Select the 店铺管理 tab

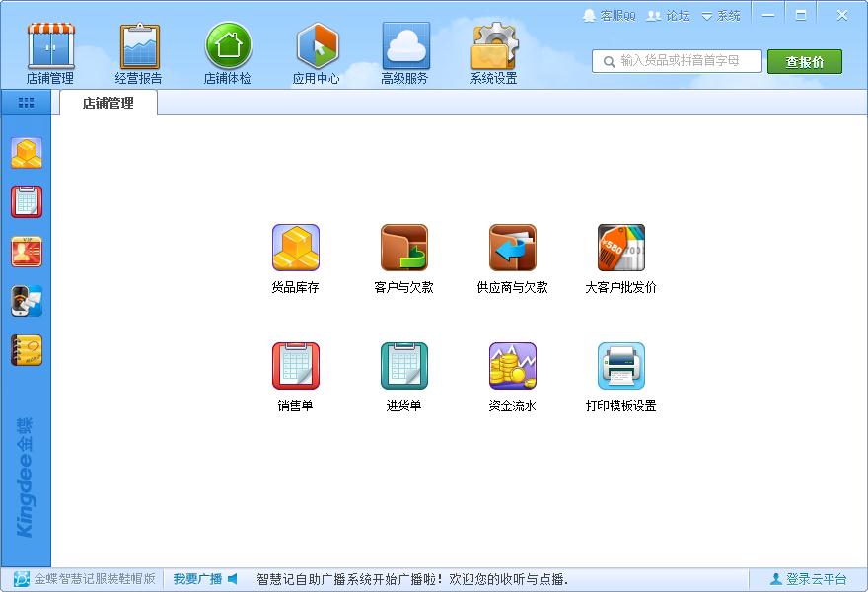pos(108,103)
